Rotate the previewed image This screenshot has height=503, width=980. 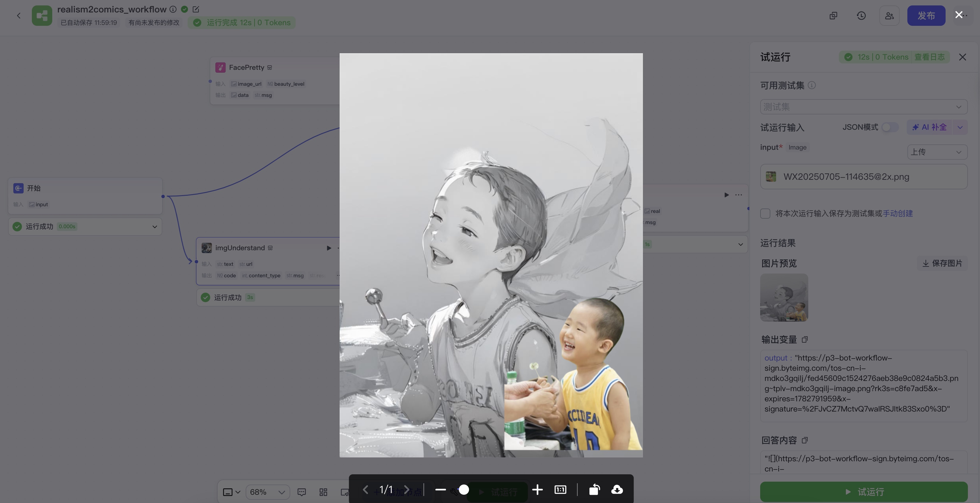(x=594, y=489)
